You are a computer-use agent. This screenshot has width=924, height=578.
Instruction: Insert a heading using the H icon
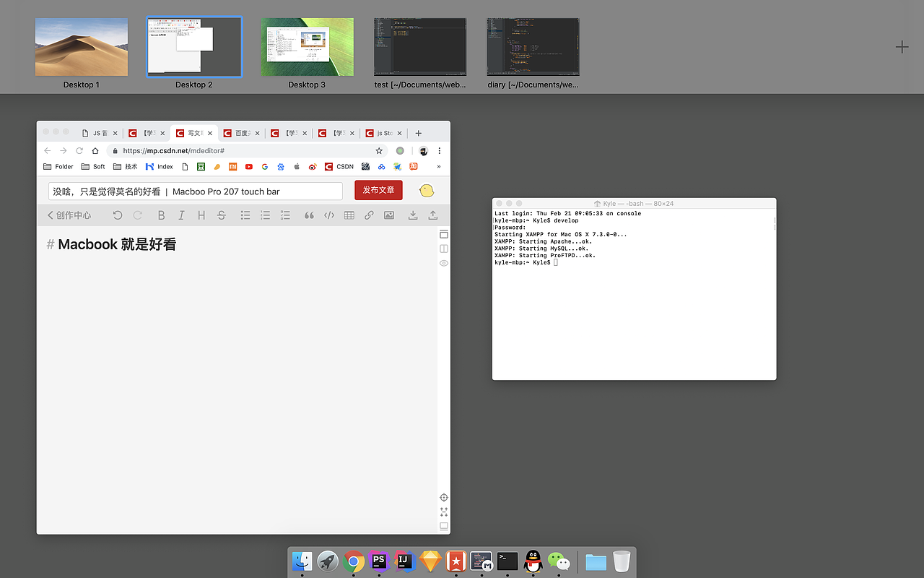tap(201, 215)
